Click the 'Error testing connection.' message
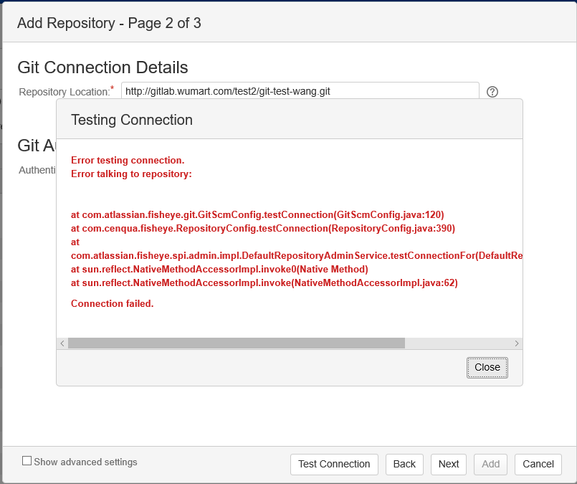Viewport: 577px width, 484px height. pos(128,160)
